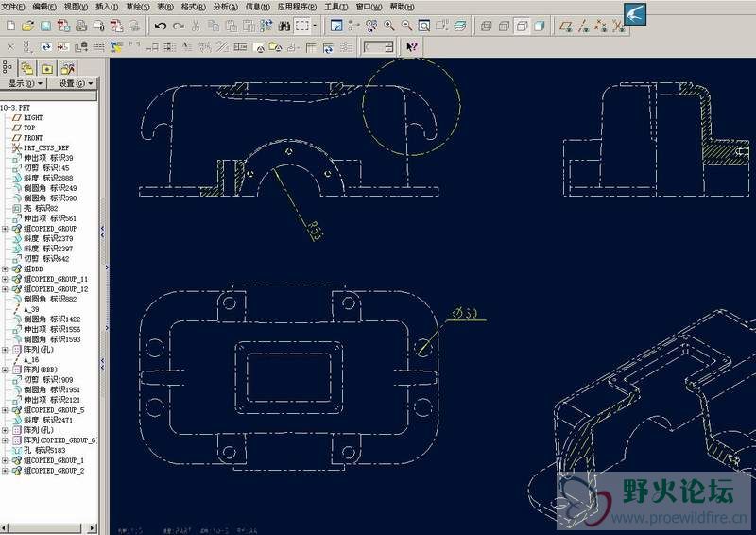Select the FRONT datum plane

pos(27,137)
